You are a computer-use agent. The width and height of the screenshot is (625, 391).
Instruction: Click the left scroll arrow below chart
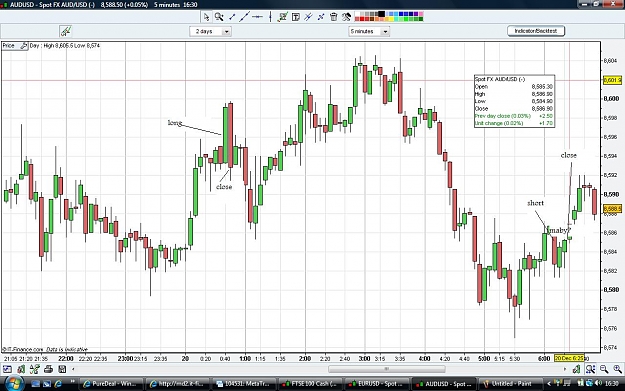click(x=73, y=369)
